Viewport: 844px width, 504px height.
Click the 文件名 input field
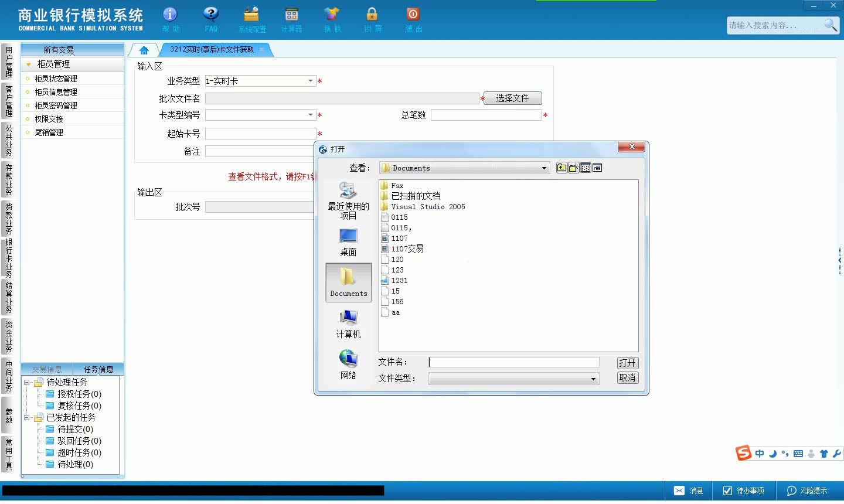click(514, 362)
